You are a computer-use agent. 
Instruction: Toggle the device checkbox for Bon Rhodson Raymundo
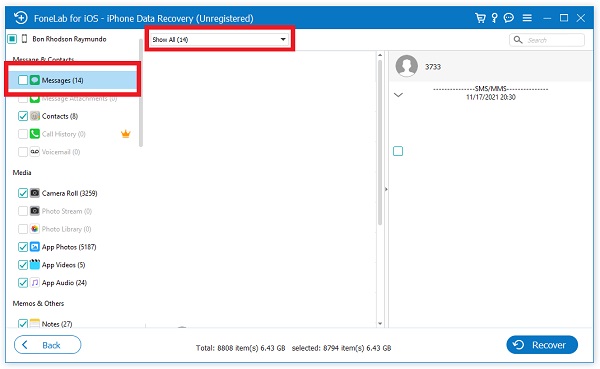[x=12, y=39]
